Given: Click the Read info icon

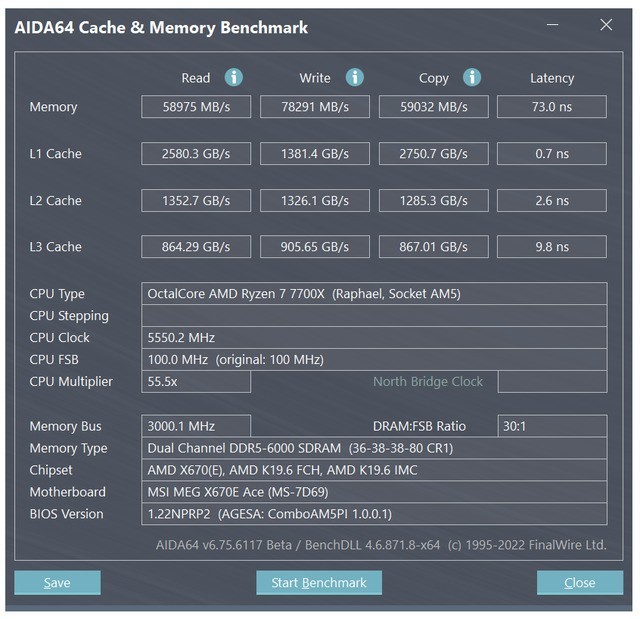Looking at the screenshot, I should coord(234,77).
